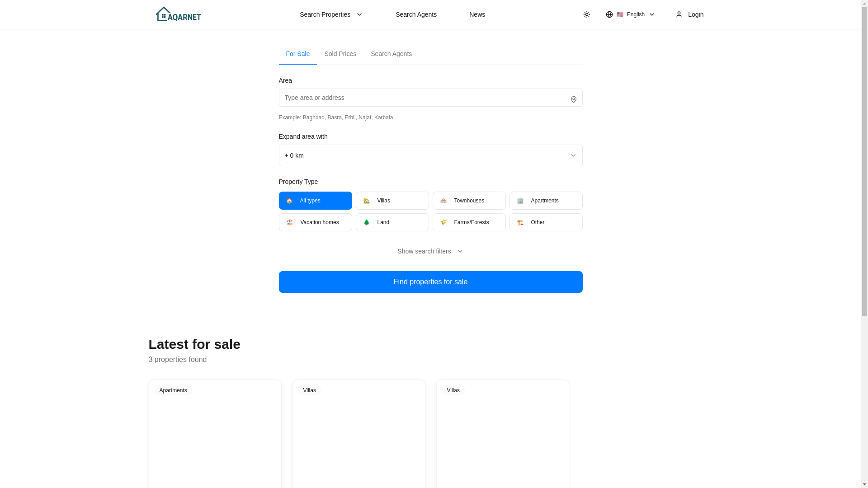
Task: Open the Search Properties dropdown menu
Action: 331,14
